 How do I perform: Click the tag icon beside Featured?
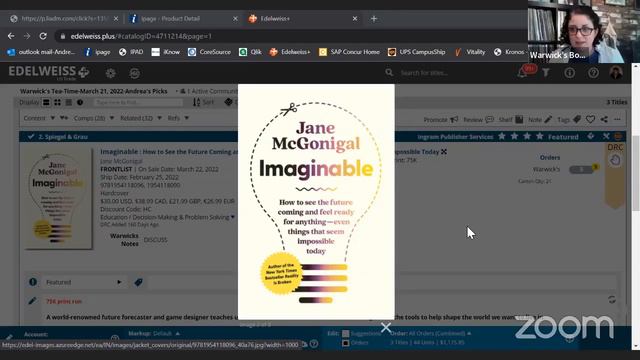[x=138, y=282]
